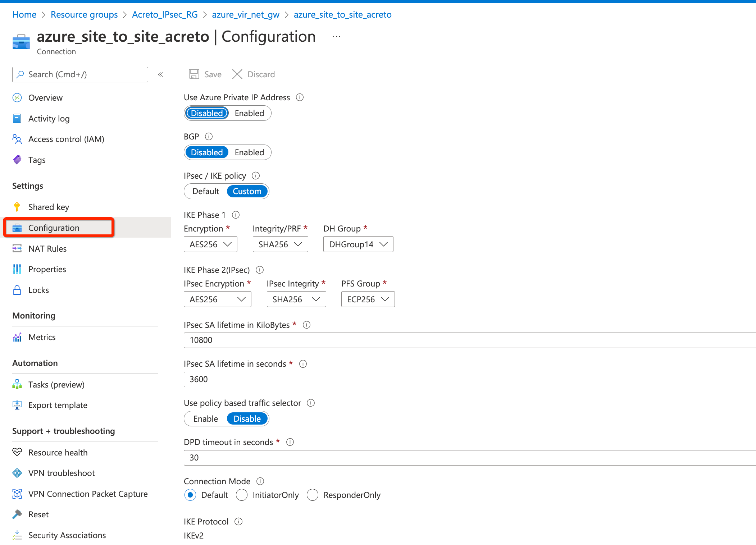
Task: Click the Save floppy disk icon
Action: [194, 74]
